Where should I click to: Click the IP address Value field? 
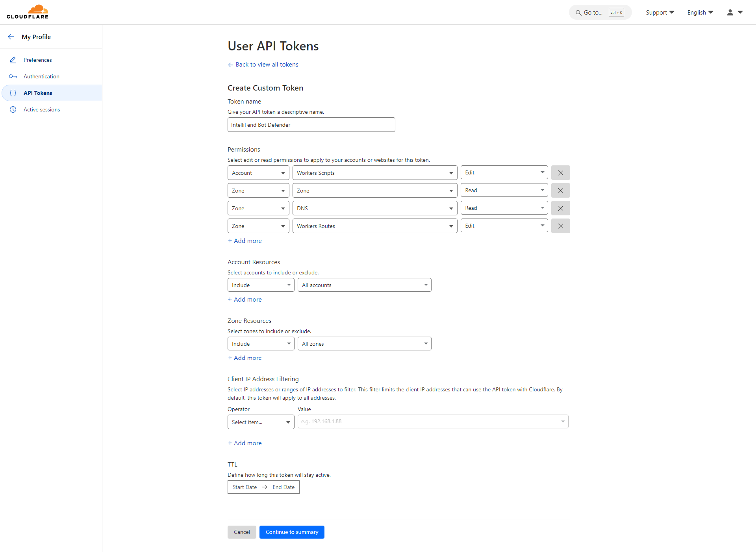coord(433,422)
